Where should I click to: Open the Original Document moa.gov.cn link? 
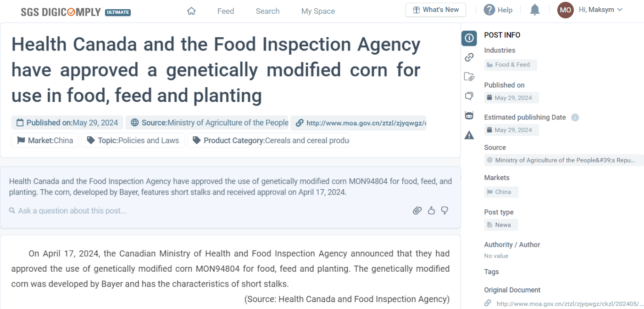coord(564,303)
